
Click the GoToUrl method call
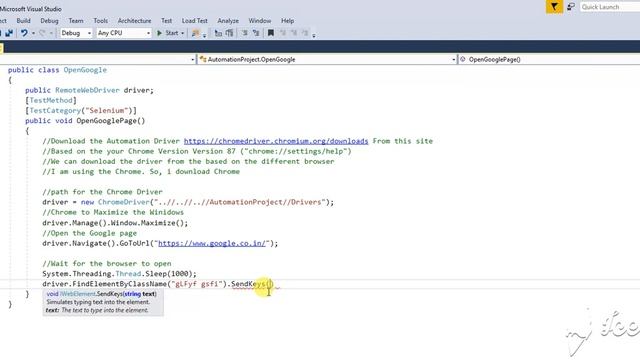pos(134,244)
